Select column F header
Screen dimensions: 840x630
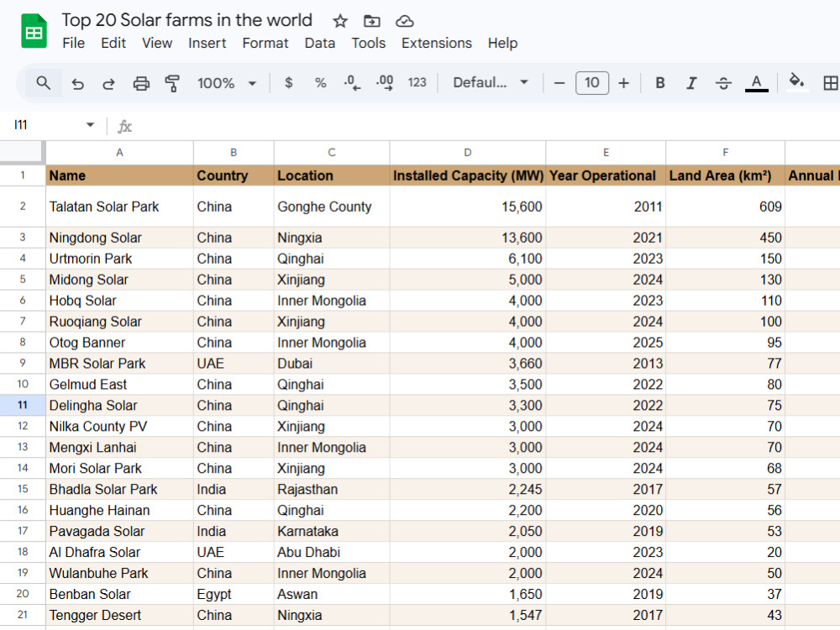726,153
